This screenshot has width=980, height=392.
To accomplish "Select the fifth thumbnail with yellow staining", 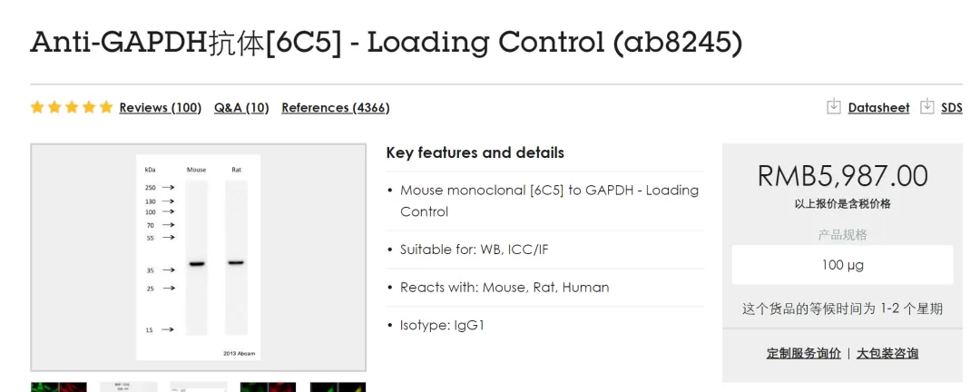I will tap(338, 387).
